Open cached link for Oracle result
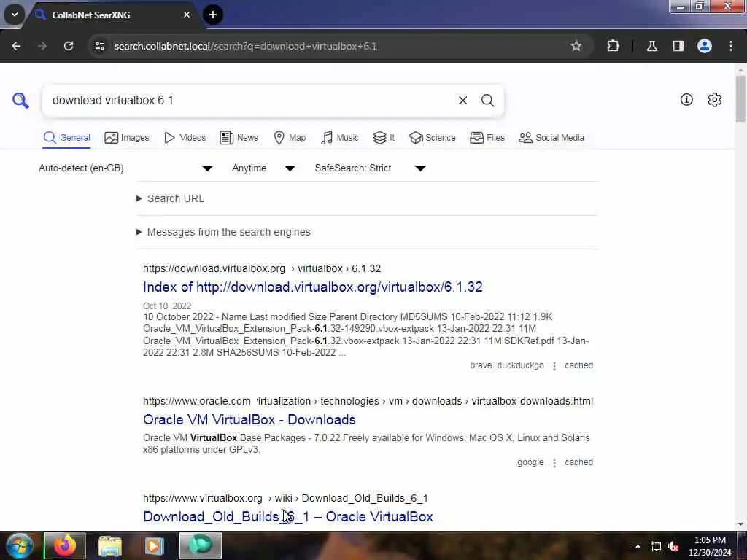This screenshot has width=747, height=560. point(578,462)
